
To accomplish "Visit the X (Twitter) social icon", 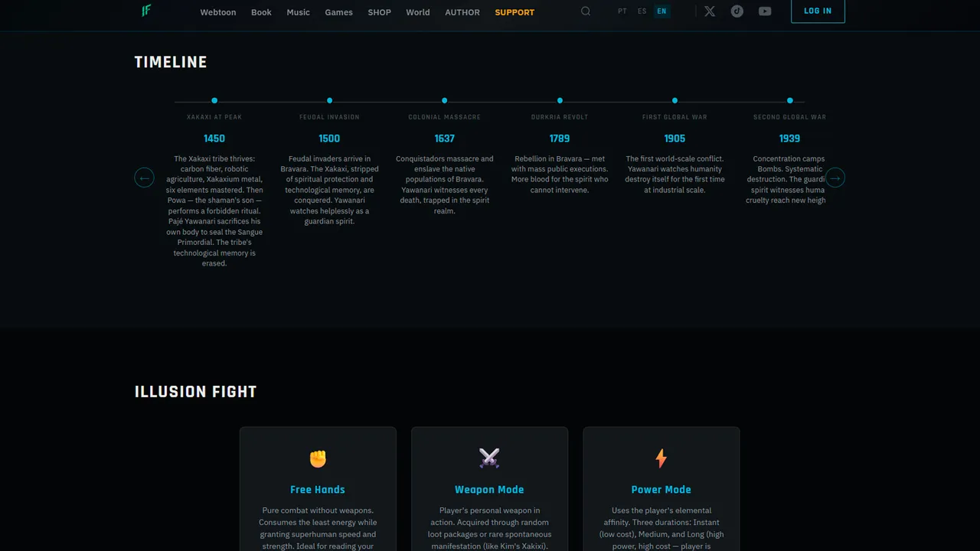I will [710, 11].
